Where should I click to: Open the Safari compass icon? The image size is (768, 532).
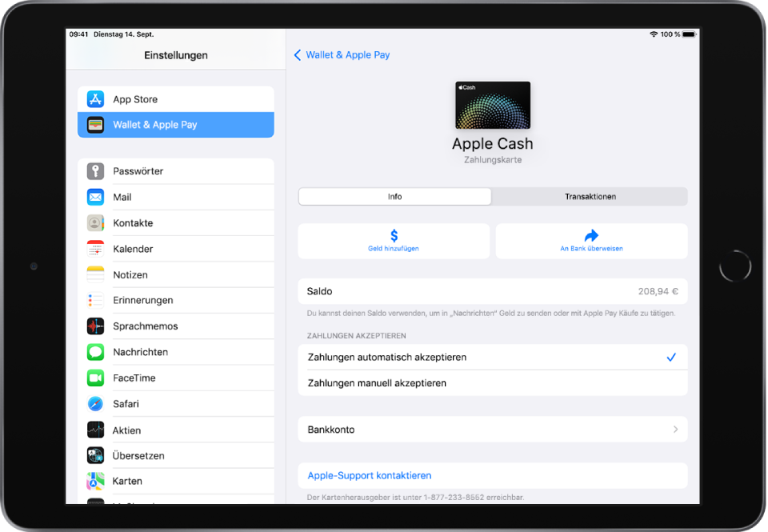pyautogui.click(x=95, y=404)
